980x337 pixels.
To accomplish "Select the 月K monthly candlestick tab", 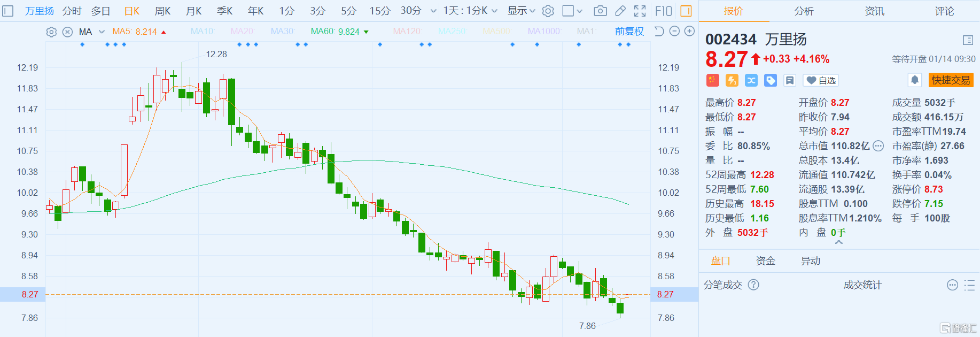I will tap(193, 11).
